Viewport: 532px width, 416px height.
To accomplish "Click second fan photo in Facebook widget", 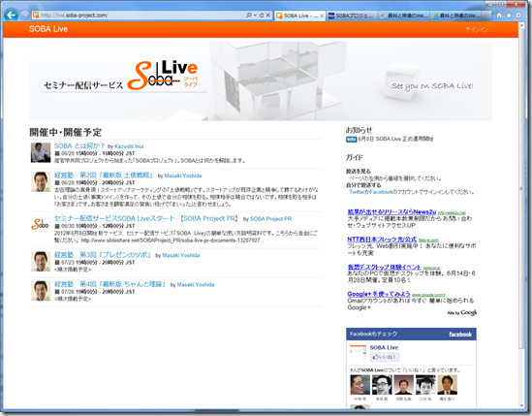I will pyautogui.click(x=382, y=385).
